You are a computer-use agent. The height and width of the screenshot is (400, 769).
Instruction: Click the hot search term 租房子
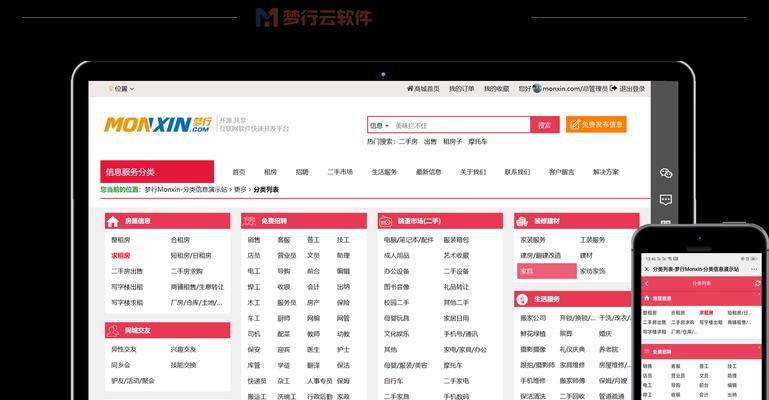[x=453, y=142]
